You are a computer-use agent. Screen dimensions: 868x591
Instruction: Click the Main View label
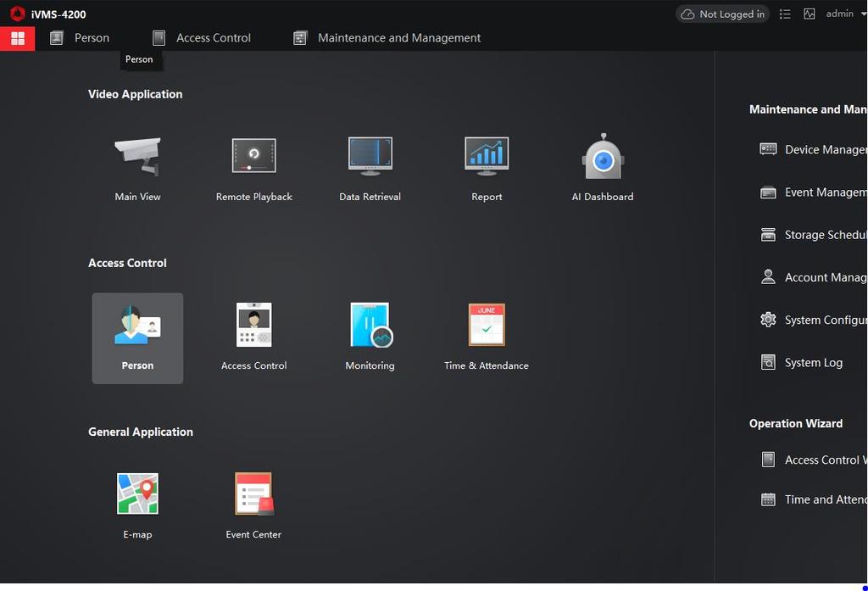tap(137, 197)
